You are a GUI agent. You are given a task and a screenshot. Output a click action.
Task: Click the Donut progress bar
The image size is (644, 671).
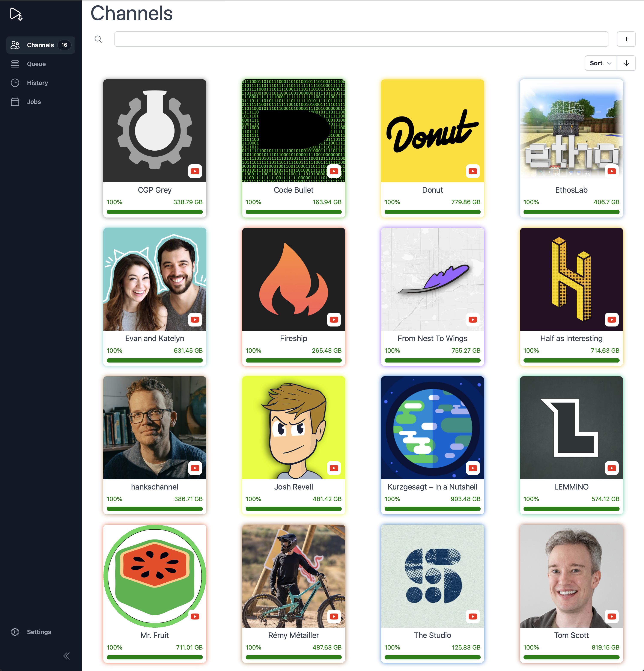click(432, 212)
